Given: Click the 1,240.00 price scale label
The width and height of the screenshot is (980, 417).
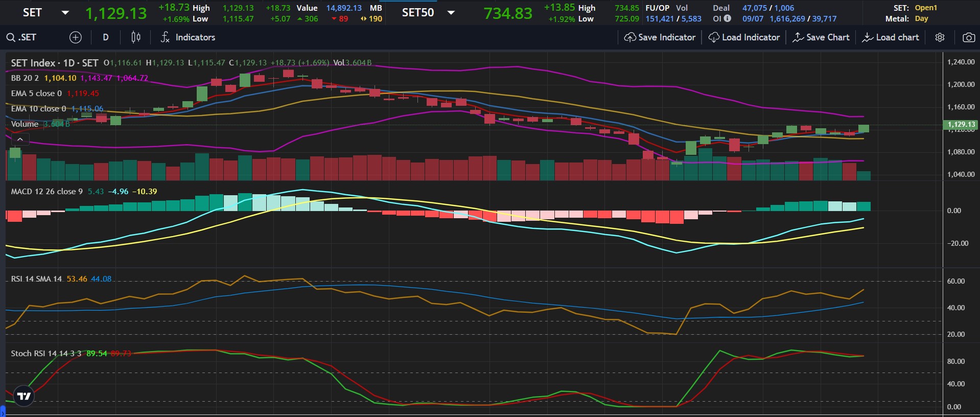Looking at the screenshot, I should [x=961, y=62].
